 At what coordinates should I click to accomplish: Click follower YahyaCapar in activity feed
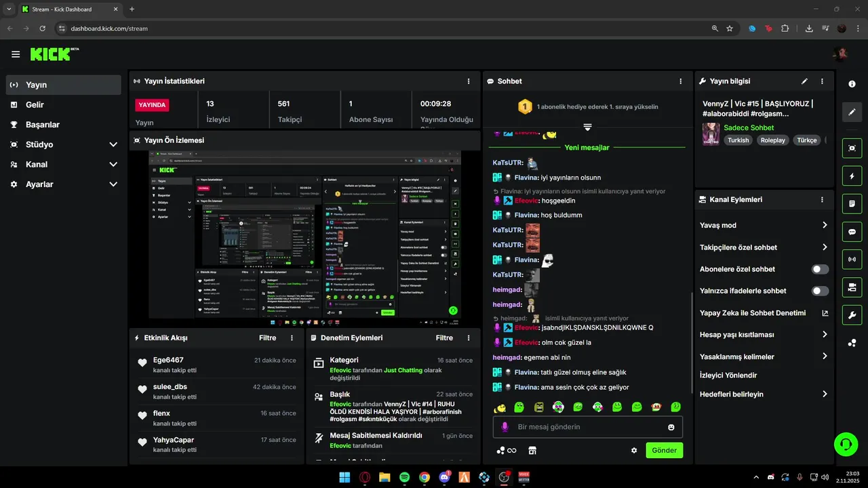pyautogui.click(x=173, y=440)
